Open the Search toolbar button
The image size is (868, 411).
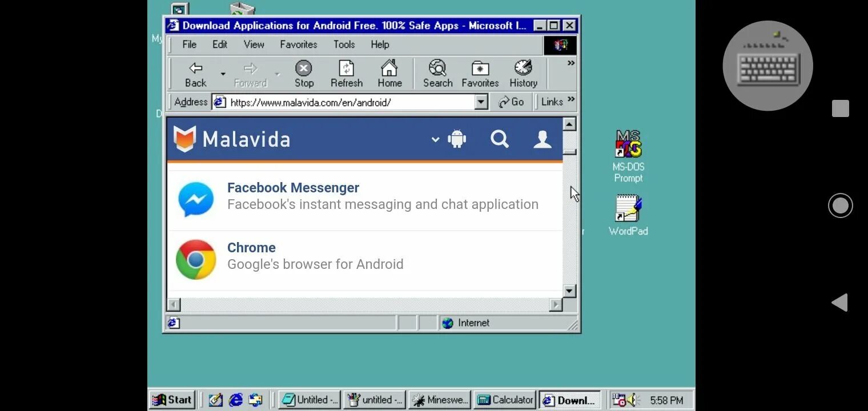pos(438,74)
